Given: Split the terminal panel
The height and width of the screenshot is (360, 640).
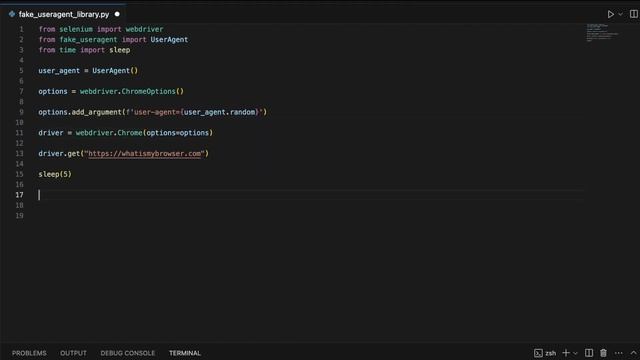Looking at the screenshot, I should (589, 353).
